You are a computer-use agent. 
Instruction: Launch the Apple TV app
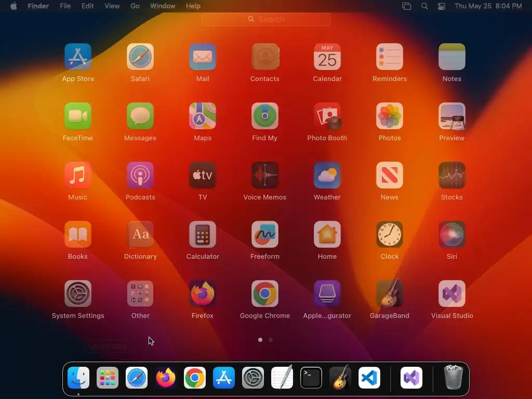pyautogui.click(x=203, y=175)
